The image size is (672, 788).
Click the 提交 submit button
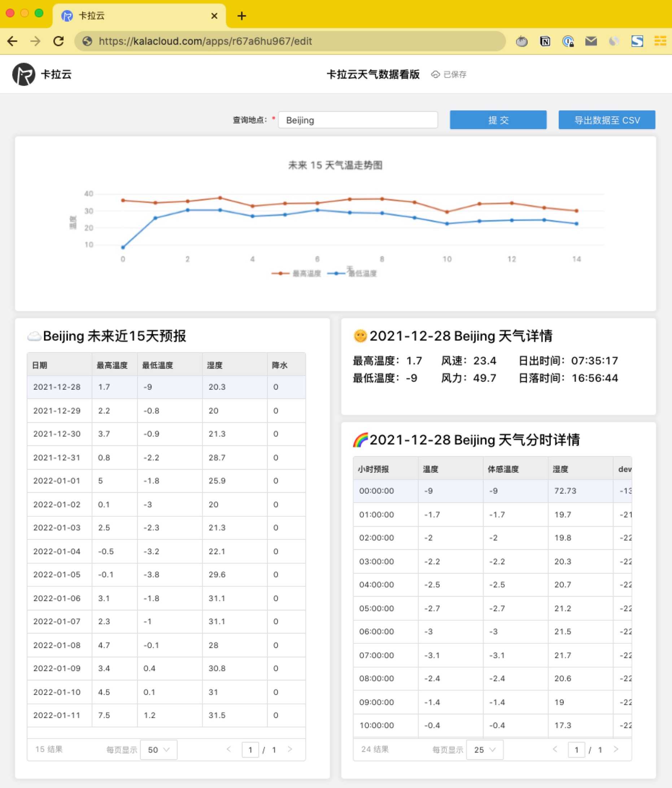click(498, 120)
